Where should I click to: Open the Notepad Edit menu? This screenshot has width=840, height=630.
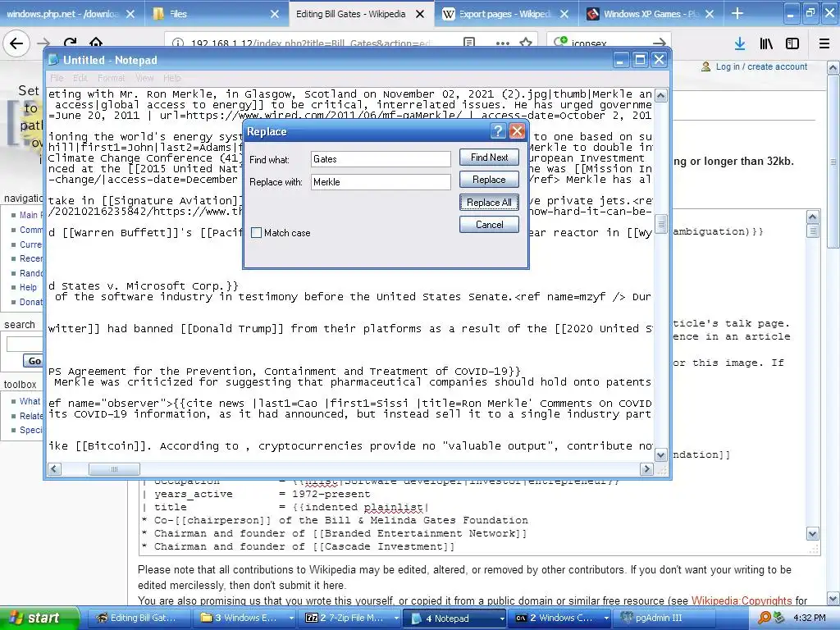point(80,78)
